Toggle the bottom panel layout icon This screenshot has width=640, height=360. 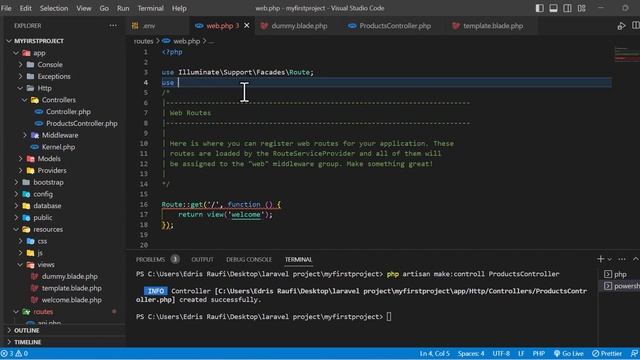pos(553,8)
